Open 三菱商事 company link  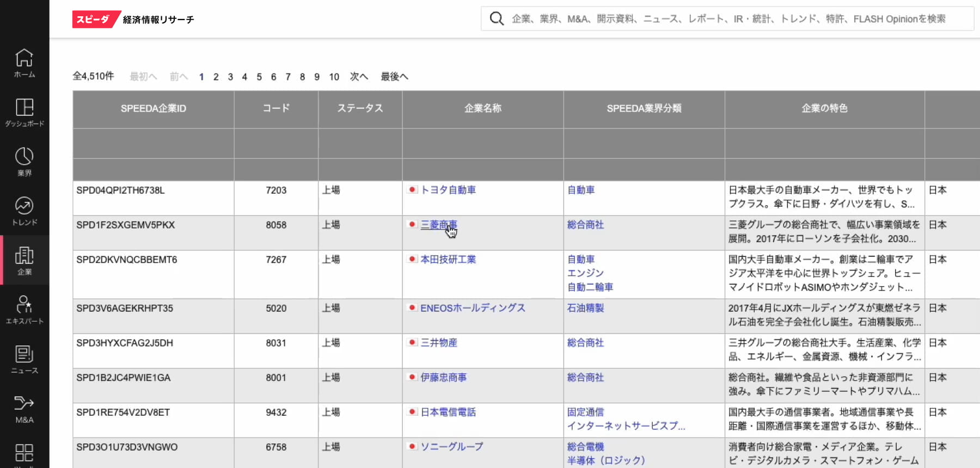[x=439, y=225]
